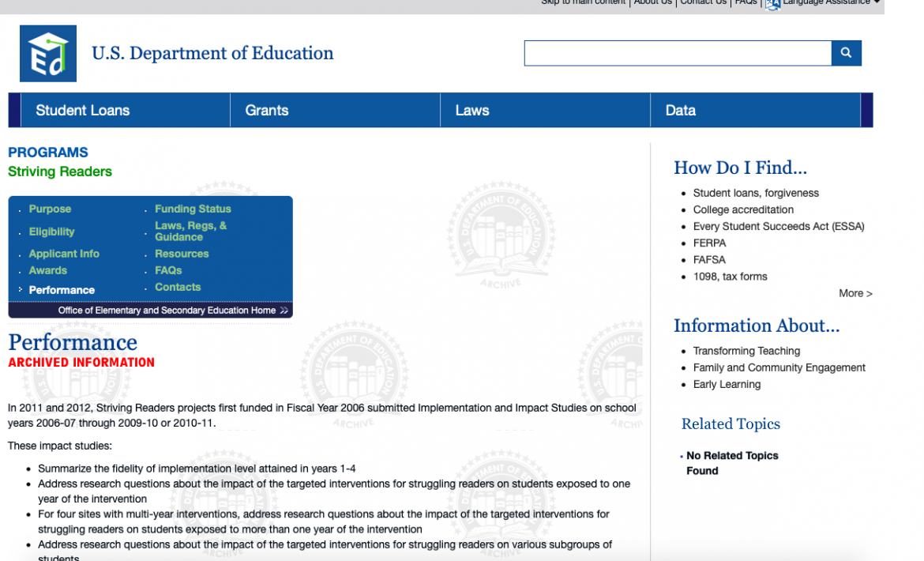Click into the site search field
924x561 pixels.
tap(678, 53)
